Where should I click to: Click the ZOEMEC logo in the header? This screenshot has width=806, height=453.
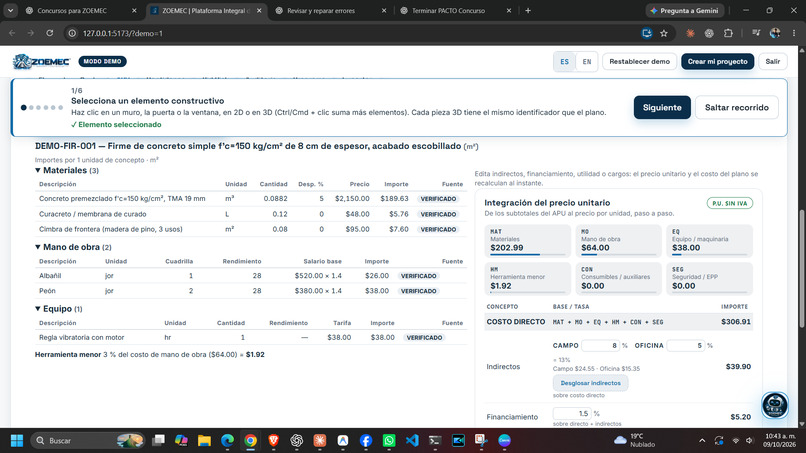[41, 61]
